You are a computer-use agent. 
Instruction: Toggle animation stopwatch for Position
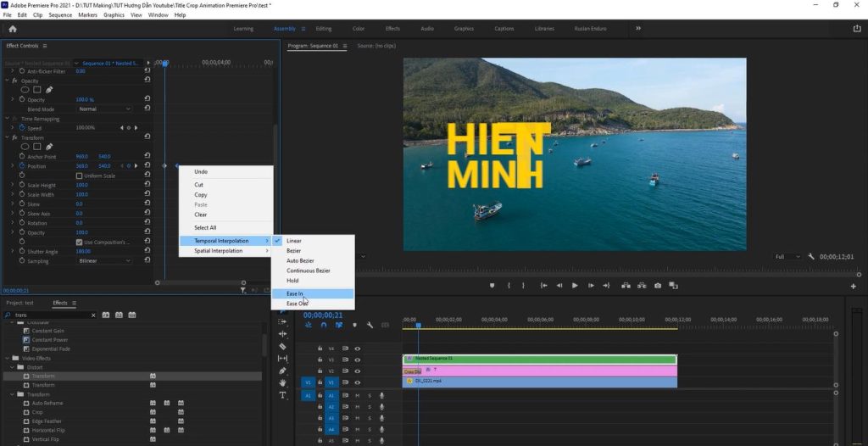point(22,165)
